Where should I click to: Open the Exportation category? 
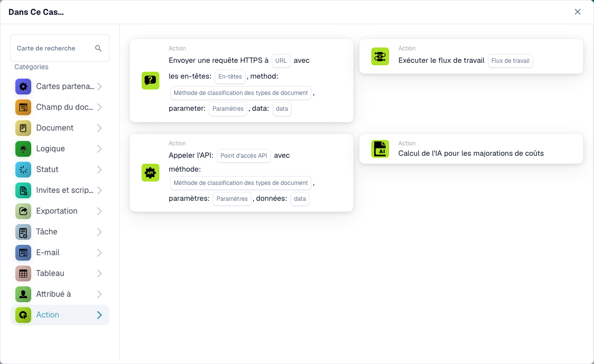click(x=60, y=211)
